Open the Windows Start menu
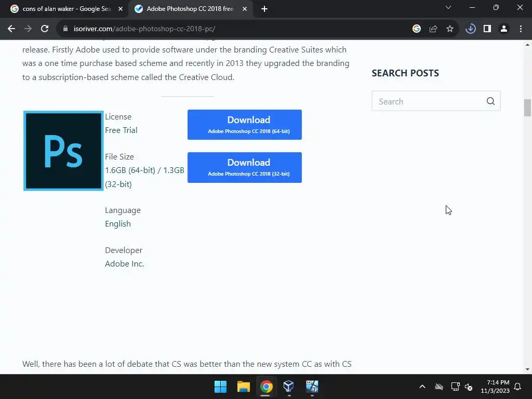This screenshot has width=532, height=399. tap(220, 387)
